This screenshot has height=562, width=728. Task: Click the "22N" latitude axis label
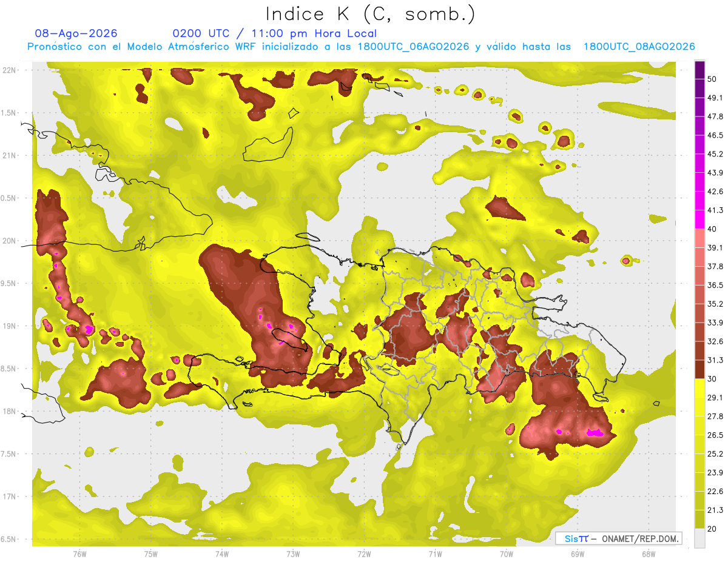click(x=9, y=70)
